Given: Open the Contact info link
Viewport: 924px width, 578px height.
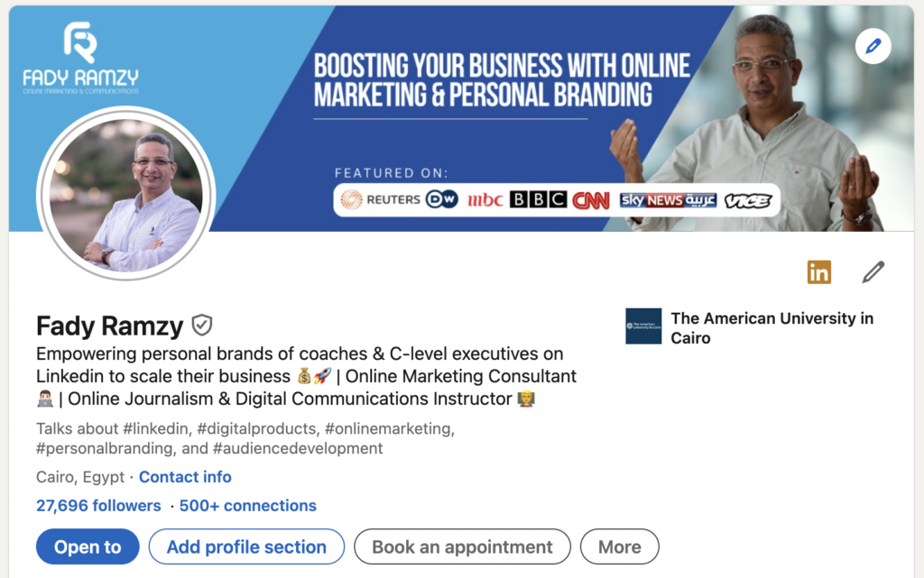Looking at the screenshot, I should 185,477.
